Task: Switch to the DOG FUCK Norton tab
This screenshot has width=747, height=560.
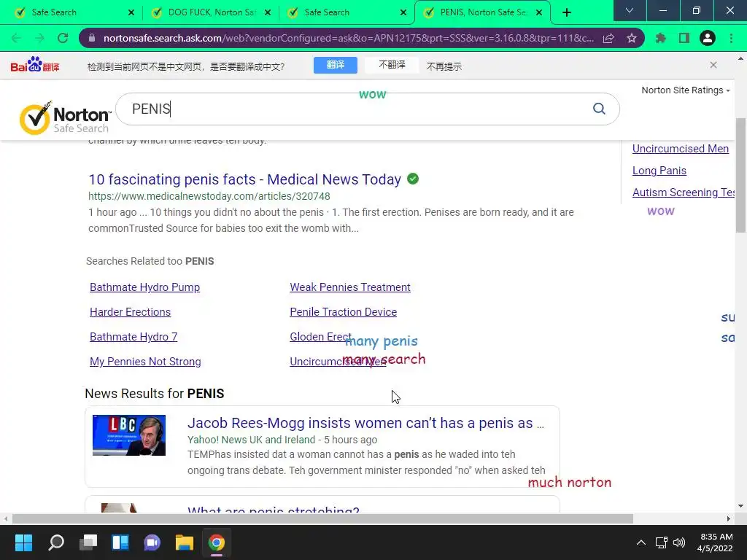Action: click(x=208, y=12)
